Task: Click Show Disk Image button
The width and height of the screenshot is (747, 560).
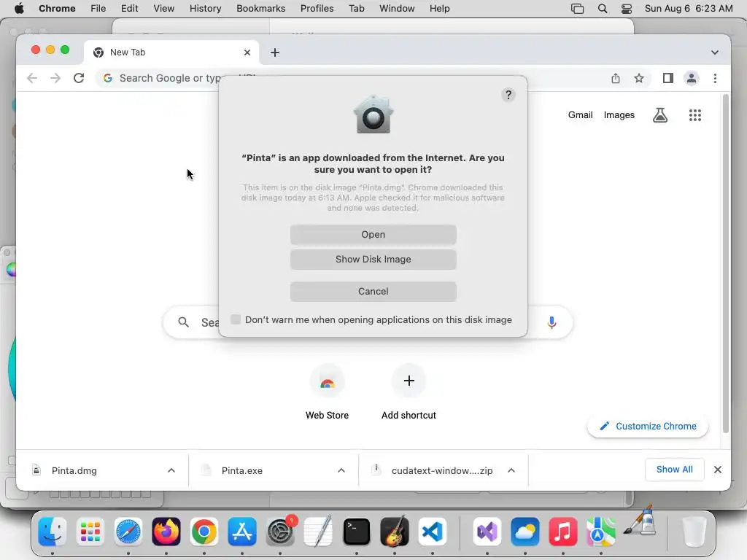Action: coord(373,259)
